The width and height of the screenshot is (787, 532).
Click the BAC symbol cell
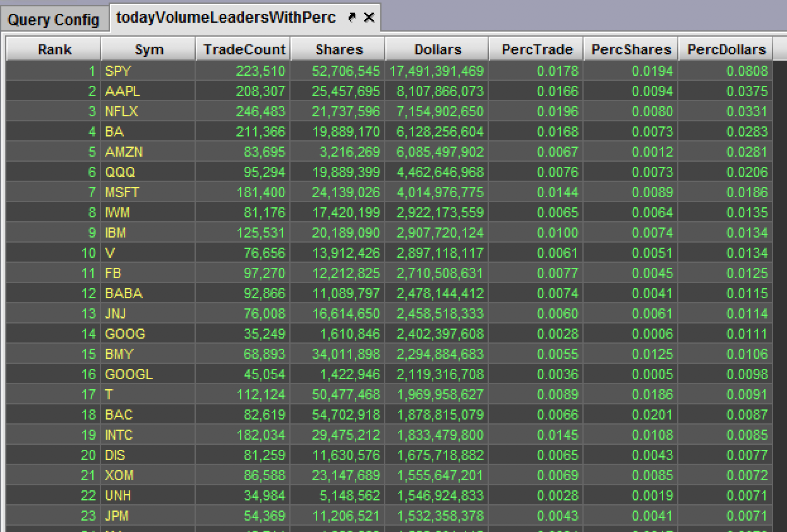(148, 414)
